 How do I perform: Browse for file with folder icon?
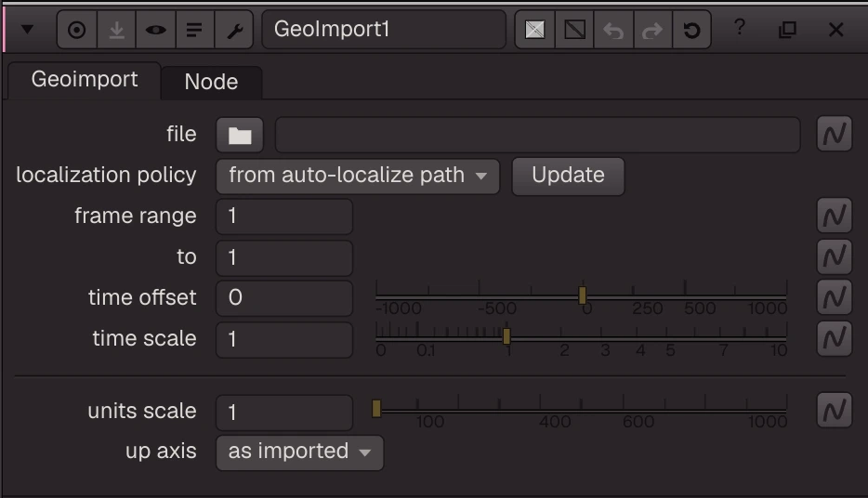240,135
